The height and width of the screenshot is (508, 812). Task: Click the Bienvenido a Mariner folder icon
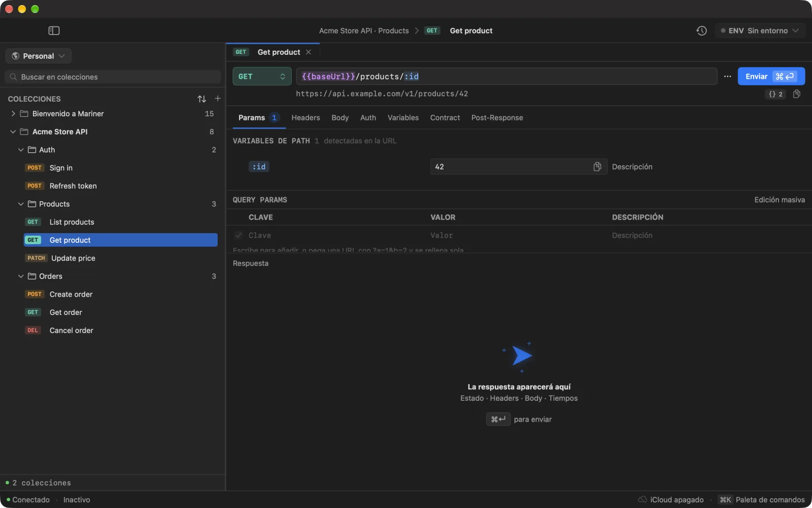(24, 114)
